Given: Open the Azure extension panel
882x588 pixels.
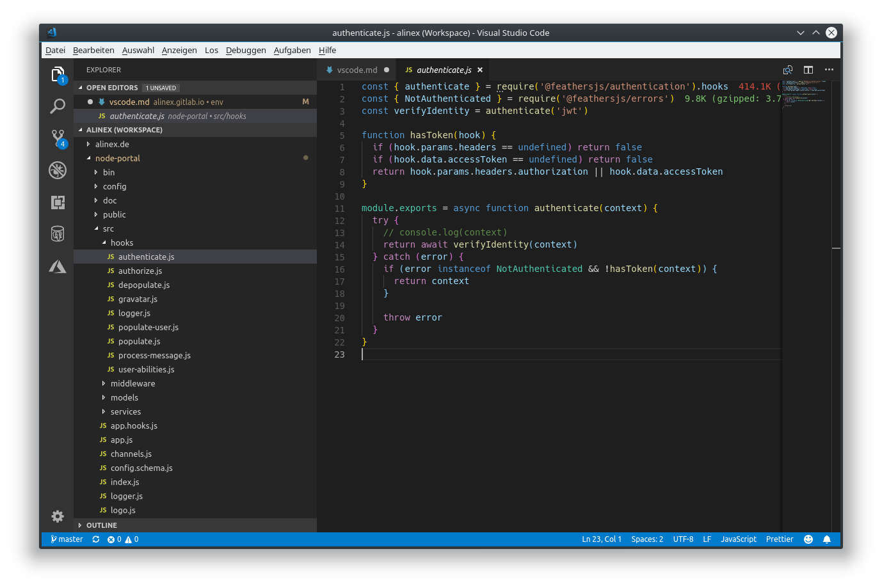Looking at the screenshot, I should pyautogui.click(x=58, y=267).
